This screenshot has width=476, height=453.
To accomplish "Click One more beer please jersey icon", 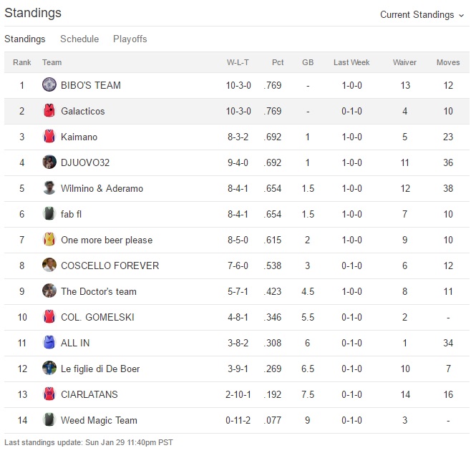I will click(49, 240).
